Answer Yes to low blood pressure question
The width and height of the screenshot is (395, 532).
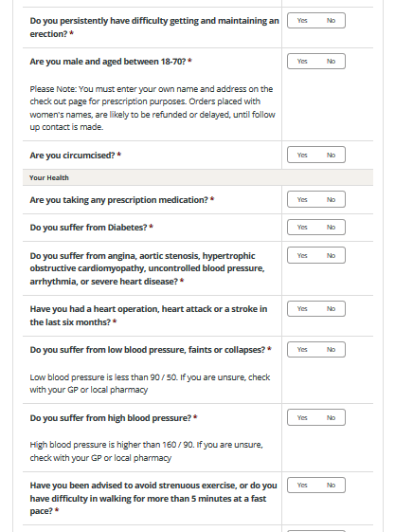[302, 350]
